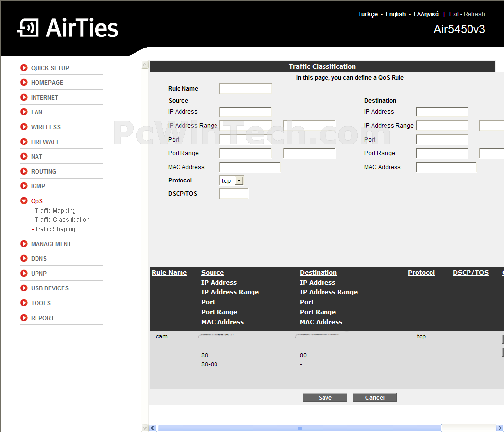This screenshot has width=504, height=432.
Task: Focus the DSCP/TOS input field
Action: tap(234, 194)
